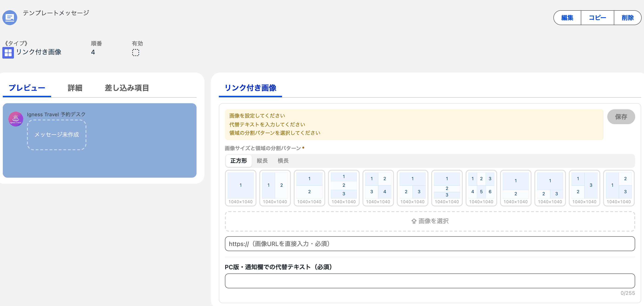Choose layout with 1 top, 2 and 3 bottom halves
Screen dimensions: 644x306
412,188
